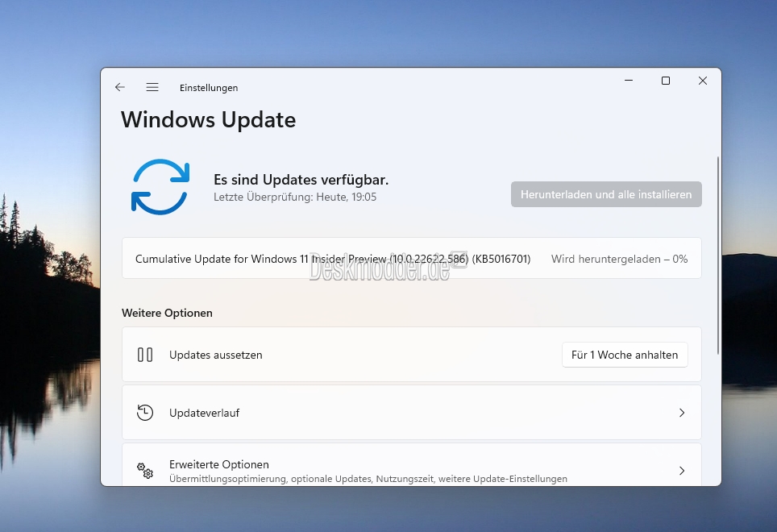Expand Updateverlauf with its chevron arrow
This screenshot has height=532, width=777.
click(682, 413)
